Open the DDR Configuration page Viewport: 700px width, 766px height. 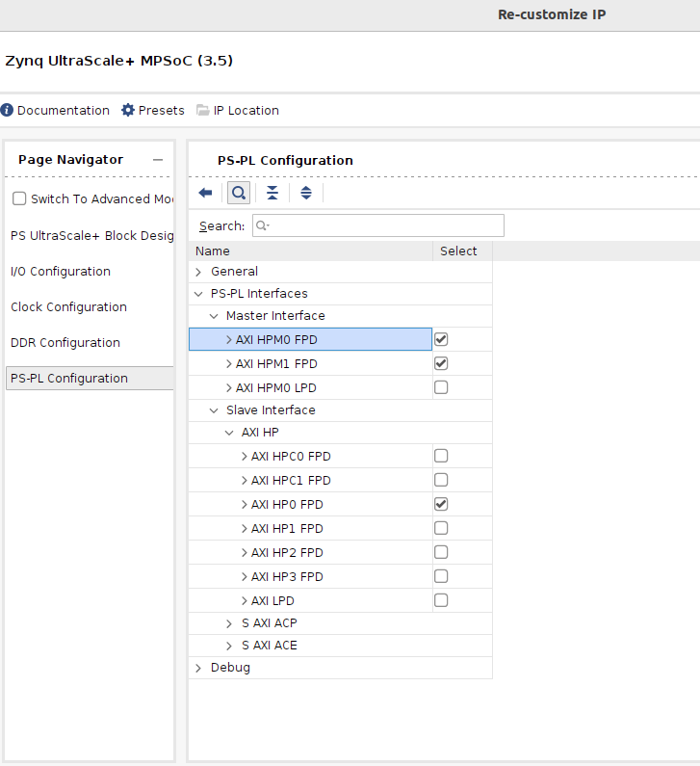[x=65, y=343]
